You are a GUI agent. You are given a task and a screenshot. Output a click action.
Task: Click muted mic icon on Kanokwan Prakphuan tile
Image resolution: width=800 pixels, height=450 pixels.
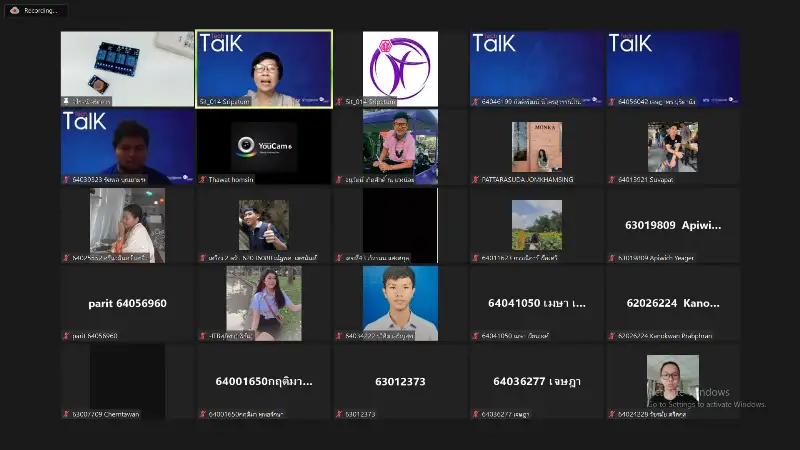tap(612, 336)
